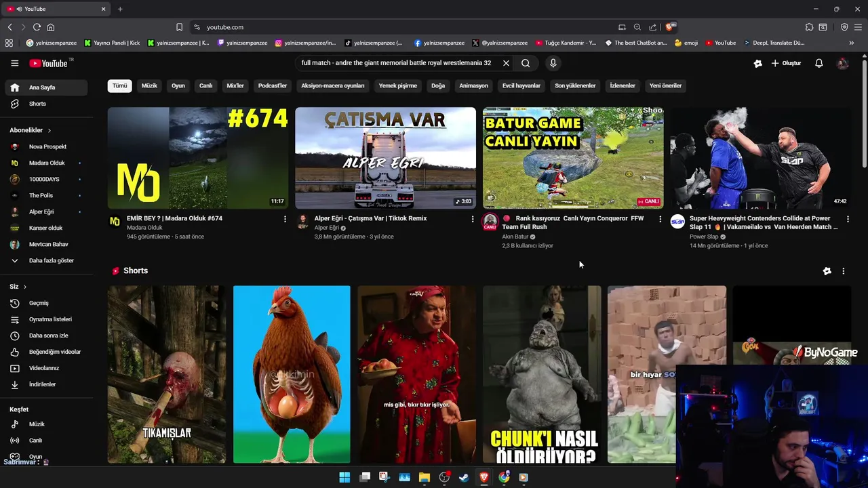
Task: Go to the YouTube logo home
Action: [48, 63]
